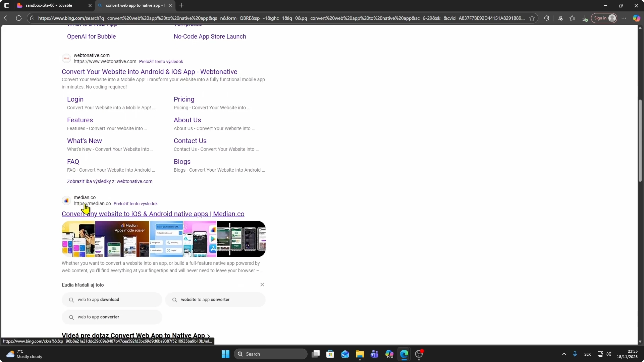The height and width of the screenshot is (362, 644).
Task: Open Convert Your Website Webtonative result title
Action: point(149,72)
